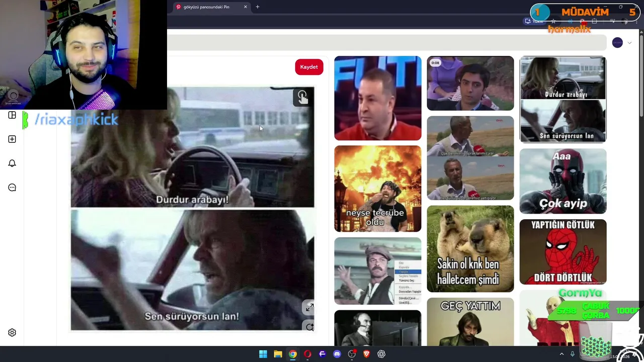
Task: Click into the Pinterest search bar
Action: (x=386, y=43)
